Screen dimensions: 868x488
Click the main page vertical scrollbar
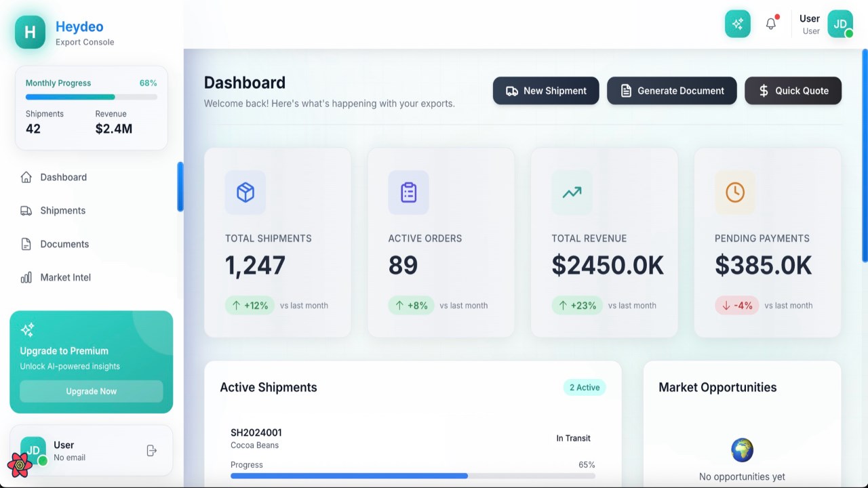[x=865, y=156]
